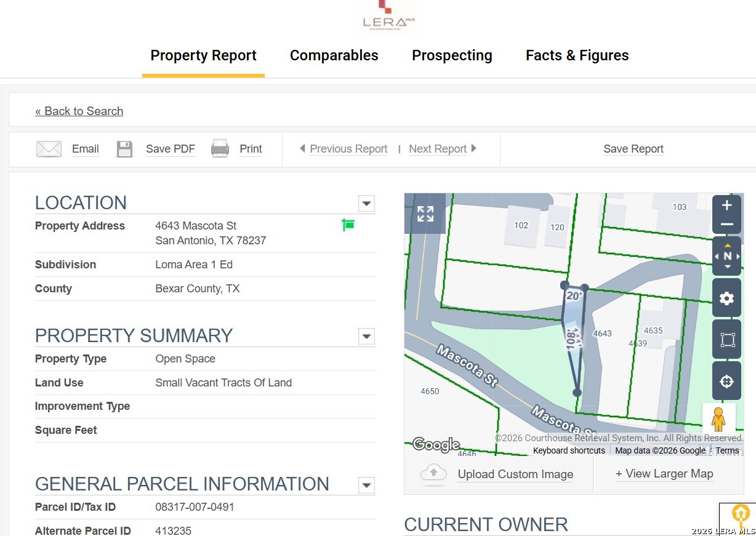This screenshot has height=536, width=756.
Task: Collapse the Property Summary section
Action: pyautogui.click(x=366, y=337)
